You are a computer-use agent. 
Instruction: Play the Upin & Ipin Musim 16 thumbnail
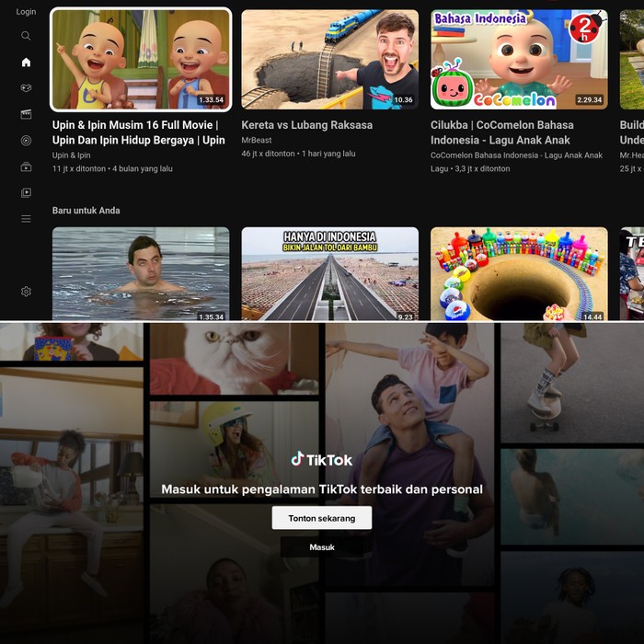point(141,60)
